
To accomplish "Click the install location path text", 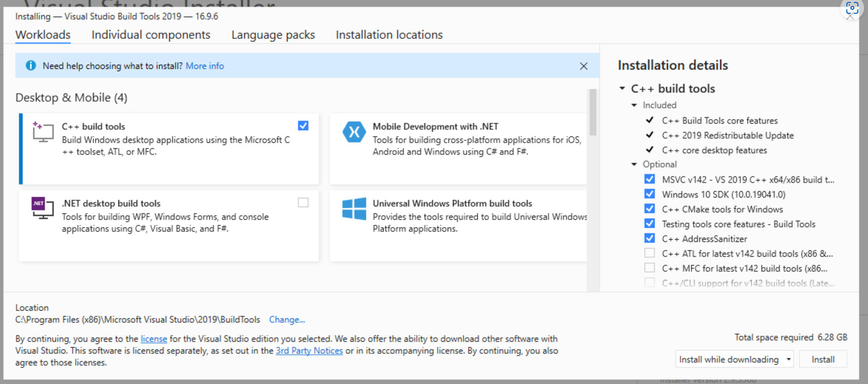I will pos(137,319).
